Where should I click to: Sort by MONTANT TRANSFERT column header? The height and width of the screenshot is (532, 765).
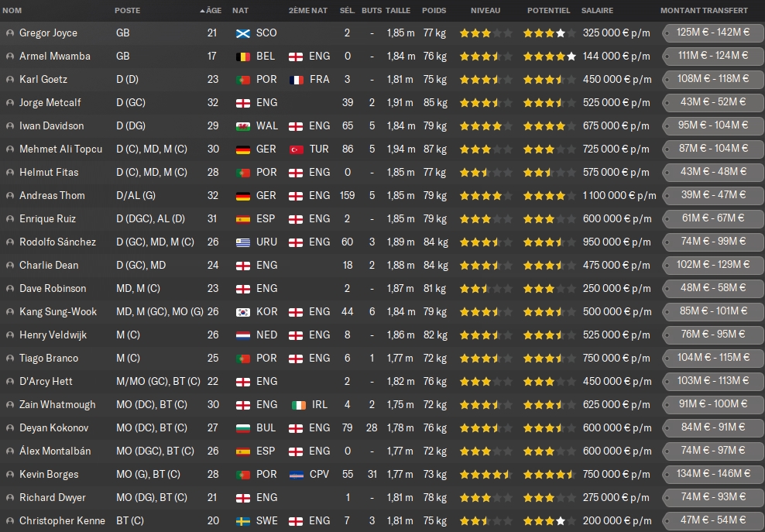[704, 10]
